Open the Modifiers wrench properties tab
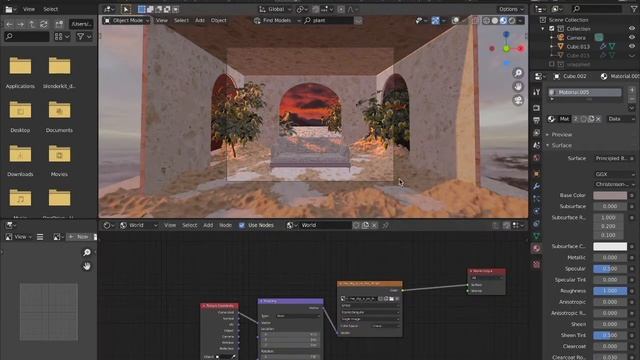This screenshot has width=640, height=360. pyautogui.click(x=536, y=186)
